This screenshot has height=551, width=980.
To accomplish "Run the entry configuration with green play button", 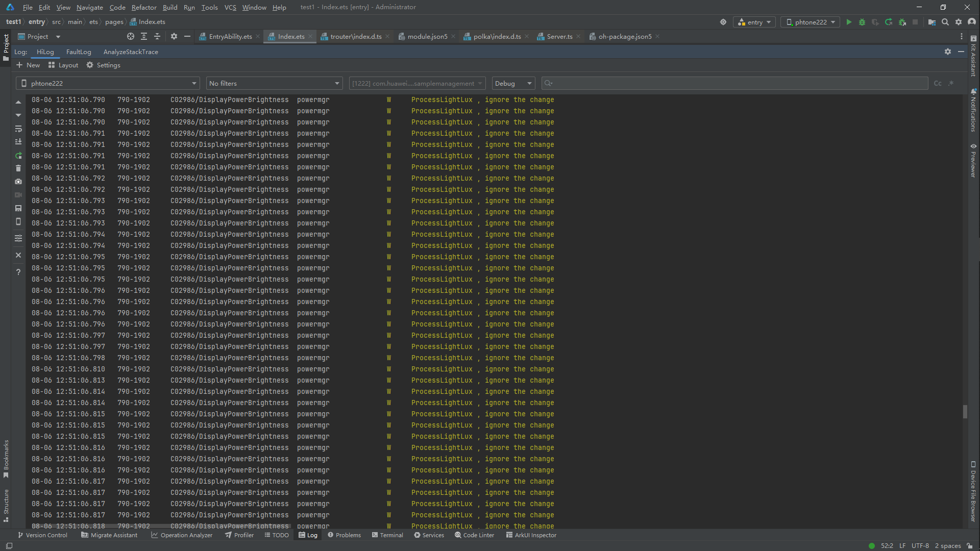I will point(849,22).
